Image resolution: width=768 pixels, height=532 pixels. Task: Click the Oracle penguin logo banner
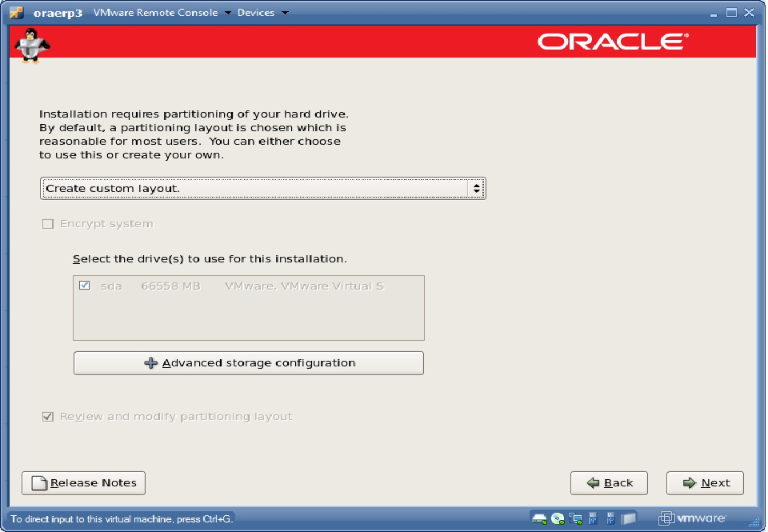30,46
